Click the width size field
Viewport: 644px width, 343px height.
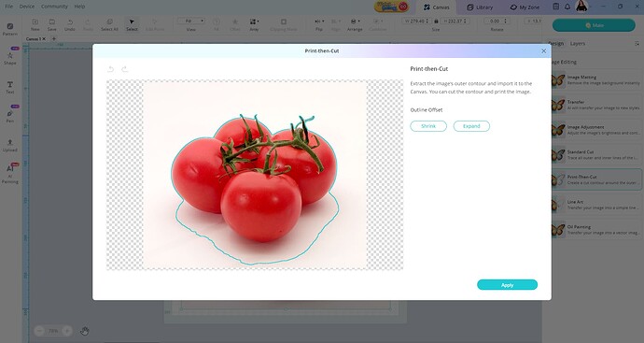tap(416, 21)
